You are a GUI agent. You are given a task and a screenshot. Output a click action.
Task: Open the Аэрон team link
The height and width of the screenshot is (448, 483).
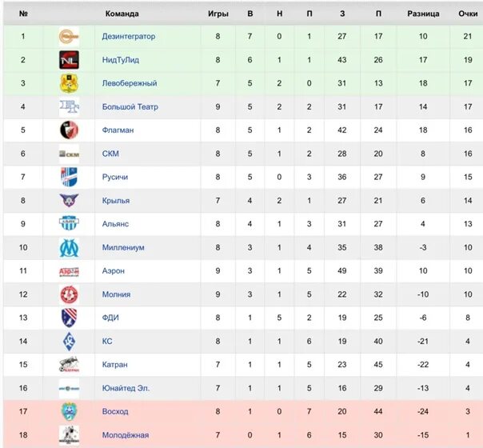(113, 271)
